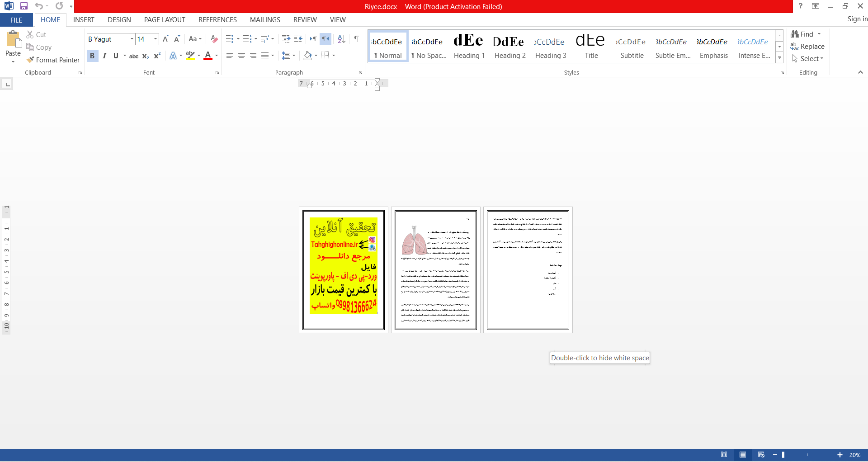
Task: Apply subscript formatting
Action: pyautogui.click(x=146, y=56)
